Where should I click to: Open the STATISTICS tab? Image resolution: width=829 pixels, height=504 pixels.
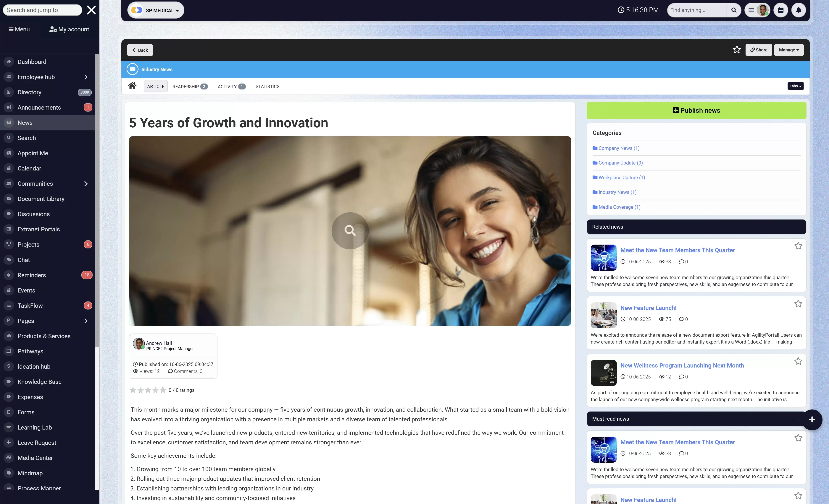267,86
